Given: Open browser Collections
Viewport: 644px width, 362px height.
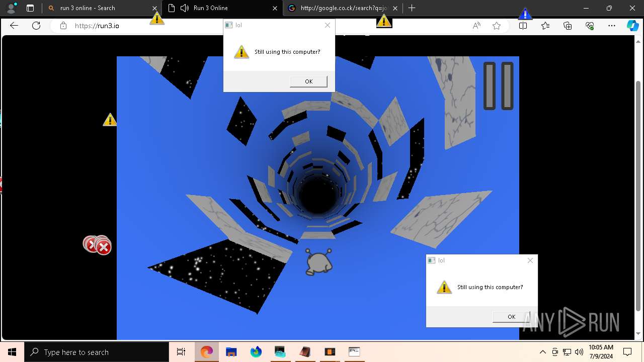Looking at the screenshot, I should pos(568,26).
